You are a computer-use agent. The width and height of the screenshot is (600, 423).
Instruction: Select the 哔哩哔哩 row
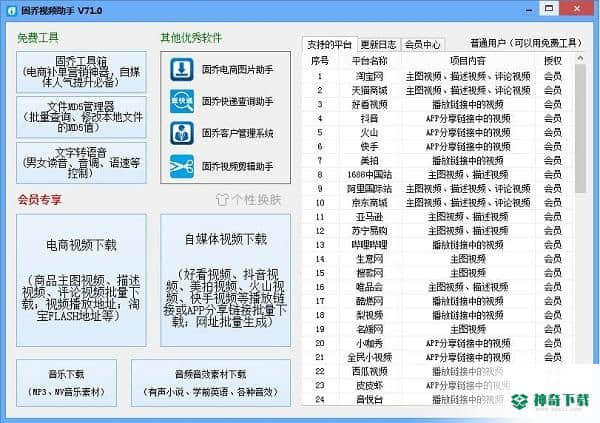[438, 245]
